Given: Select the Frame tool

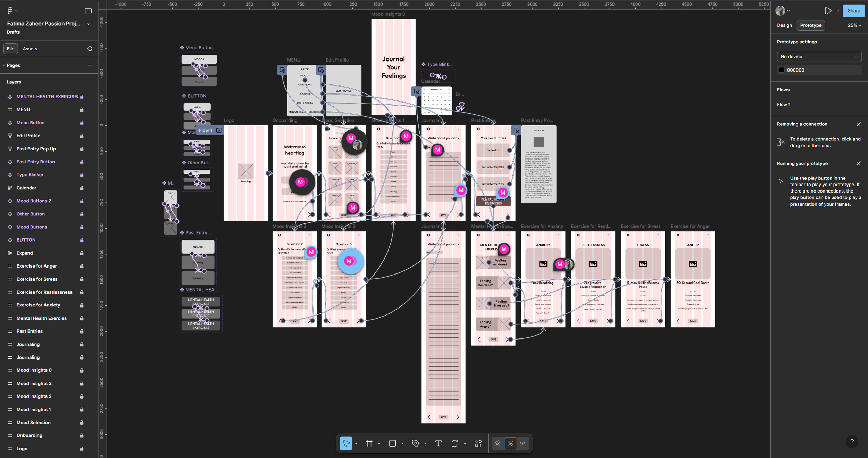Looking at the screenshot, I should [x=369, y=443].
